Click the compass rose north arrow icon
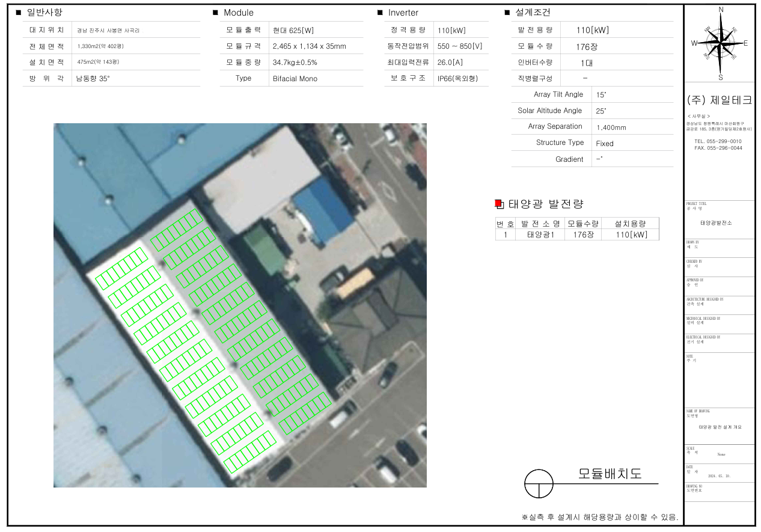761x532 pixels. [x=720, y=43]
